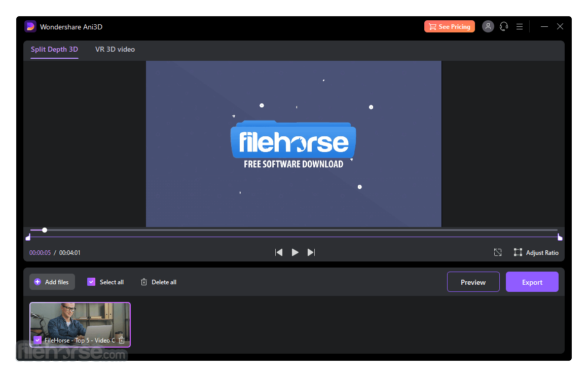Click the See Pricing button
The image size is (588, 377).
click(449, 27)
